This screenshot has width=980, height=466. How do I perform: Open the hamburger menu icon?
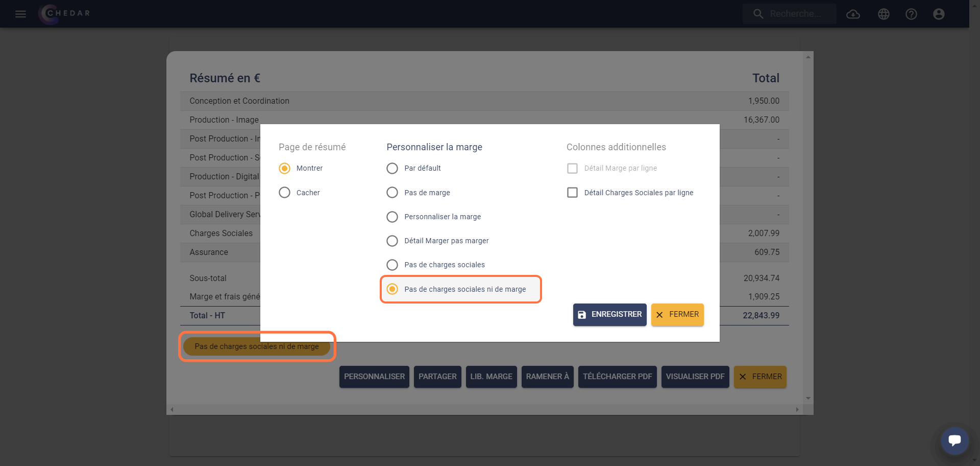(x=20, y=14)
